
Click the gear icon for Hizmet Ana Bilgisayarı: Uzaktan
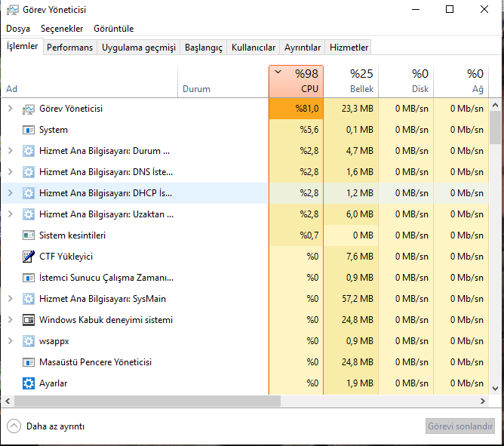[28, 214]
